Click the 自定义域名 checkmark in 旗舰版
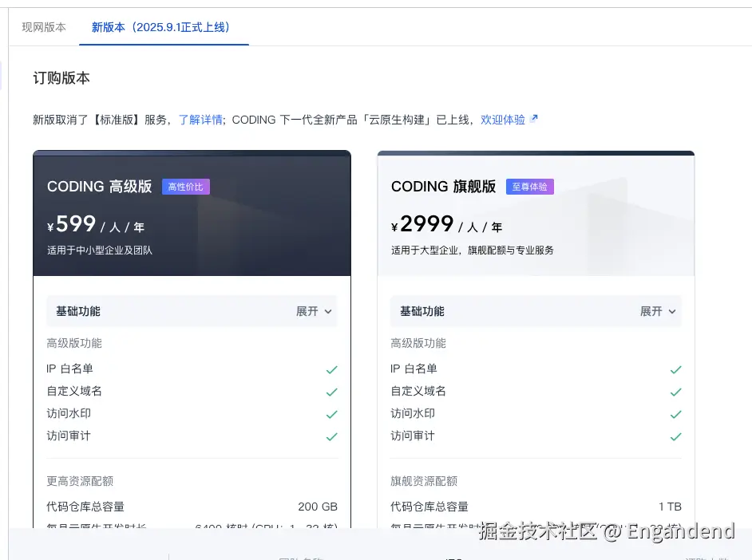The image size is (752, 560). [675, 392]
